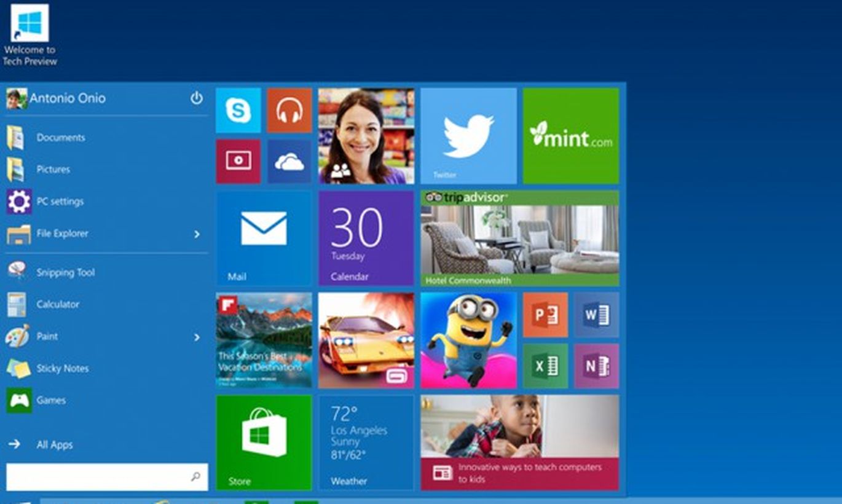This screenshot has width=842, height=504.
Task: Click the search magnifier icon
Action: [x=196, y=476]
